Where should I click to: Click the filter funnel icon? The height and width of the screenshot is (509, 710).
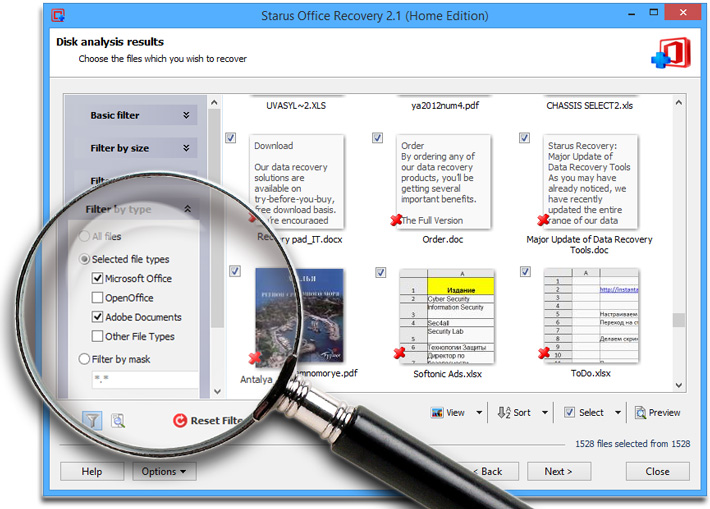click(92, 421)
